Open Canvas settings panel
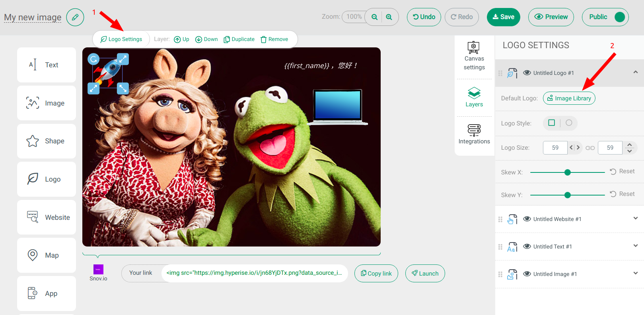 474,56
